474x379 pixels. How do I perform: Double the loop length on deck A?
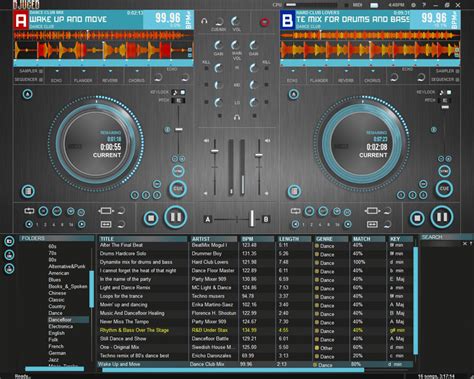point(82,224)
